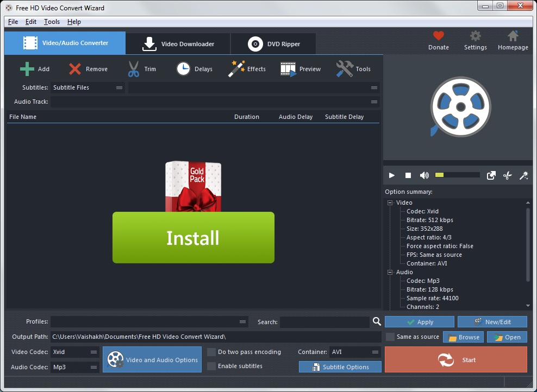Open the File menu

tap(13, 22)
